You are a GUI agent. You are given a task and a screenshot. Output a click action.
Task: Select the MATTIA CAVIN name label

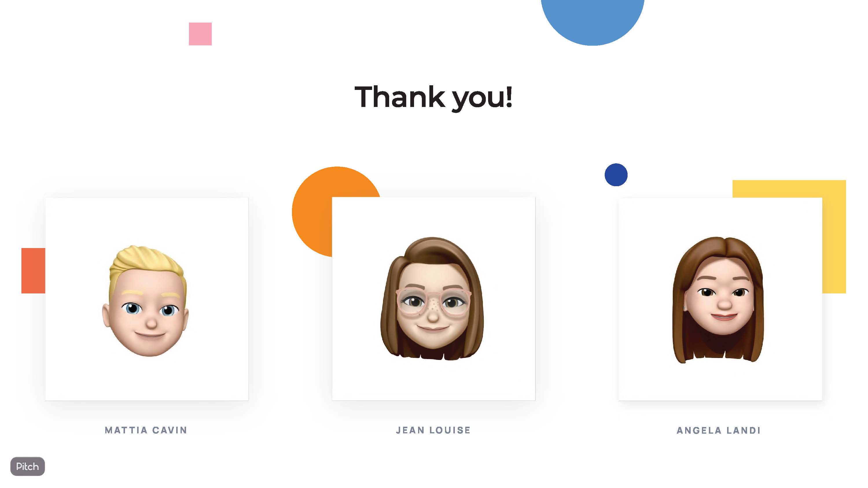146,430
